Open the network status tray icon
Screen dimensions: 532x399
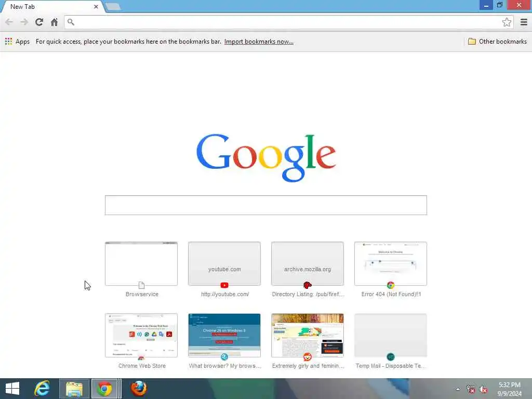[x=470, y=389]
